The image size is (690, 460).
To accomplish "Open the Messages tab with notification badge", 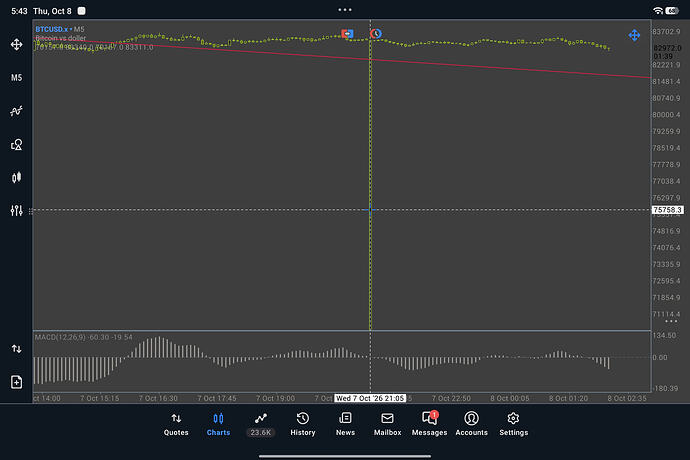I will (x=429, y=425).
